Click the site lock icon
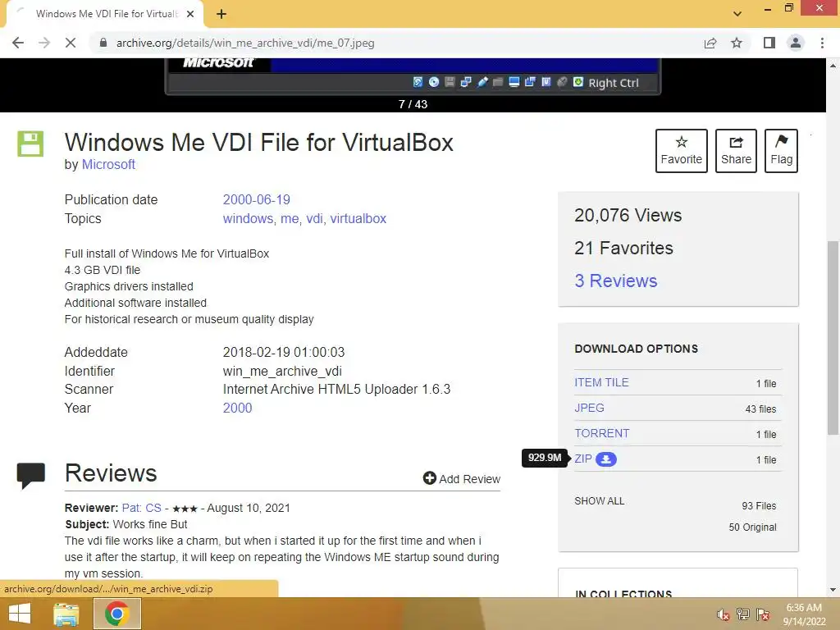 [103, 43]
